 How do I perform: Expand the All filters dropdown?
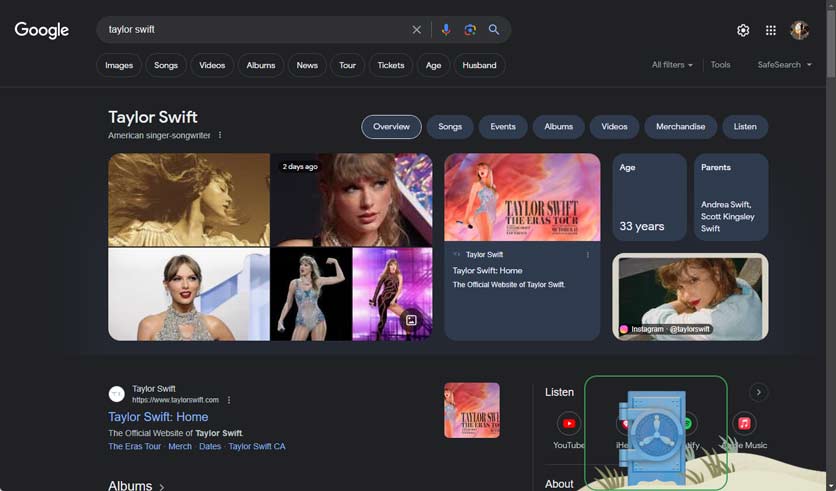point(672,65)
